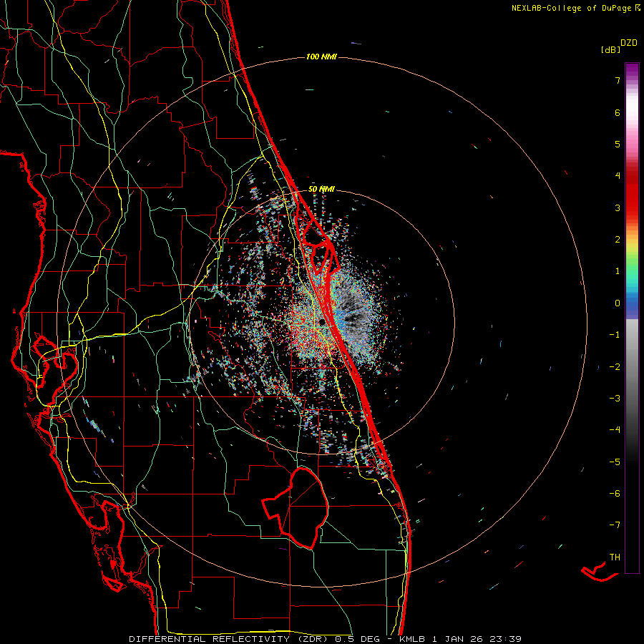Click the 2 value on the dB scale
644x644 pixels.
coord(618,240)
